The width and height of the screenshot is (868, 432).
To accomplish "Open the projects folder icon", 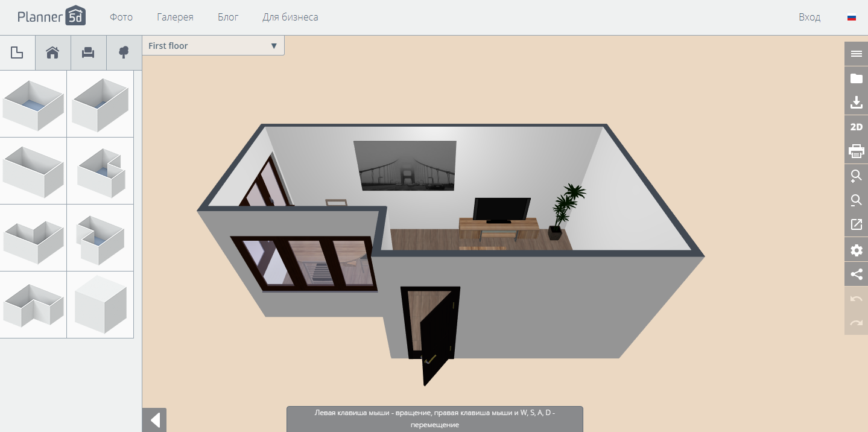I will pyautogui.click(x=856, y=78).
